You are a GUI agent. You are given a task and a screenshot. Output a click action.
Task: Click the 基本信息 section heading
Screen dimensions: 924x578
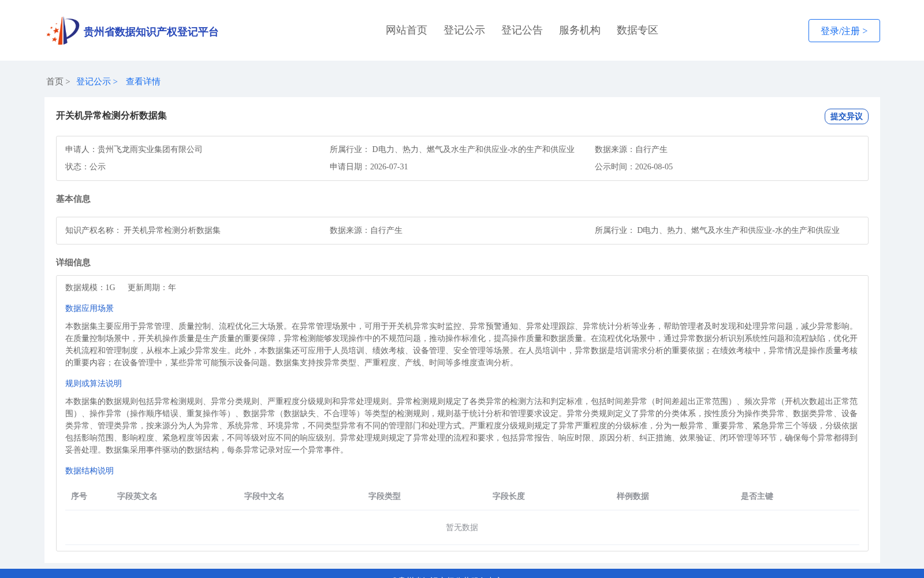73,199
